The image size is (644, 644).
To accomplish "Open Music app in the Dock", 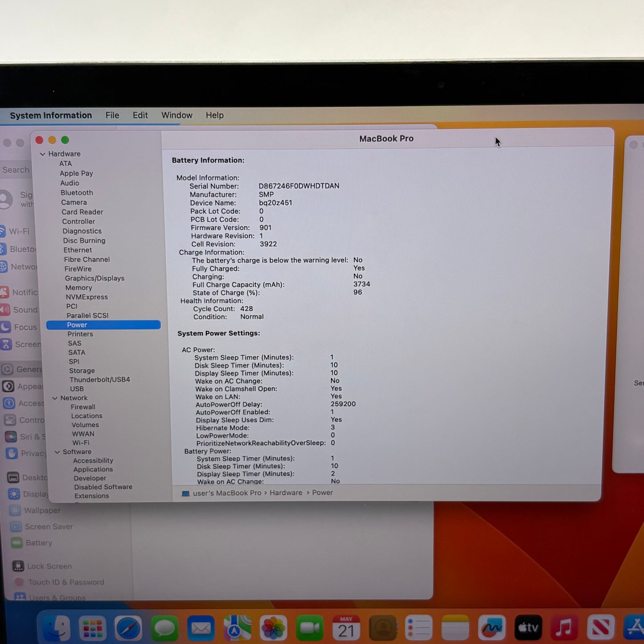I will 564,628.
